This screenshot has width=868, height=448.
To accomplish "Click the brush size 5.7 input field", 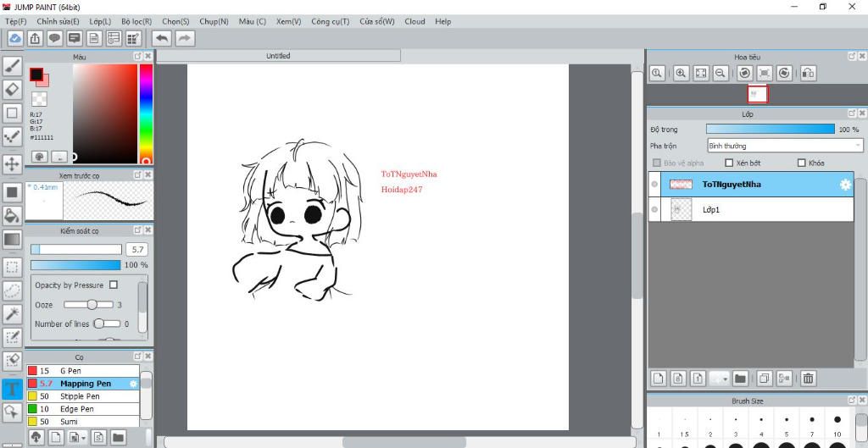I will tap(136, 250).
